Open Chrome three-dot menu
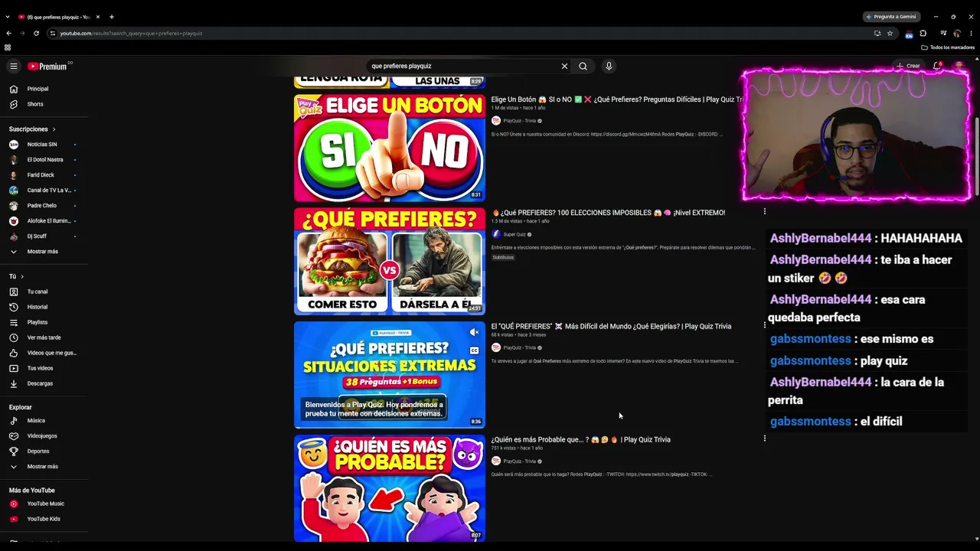 (971, 34)
